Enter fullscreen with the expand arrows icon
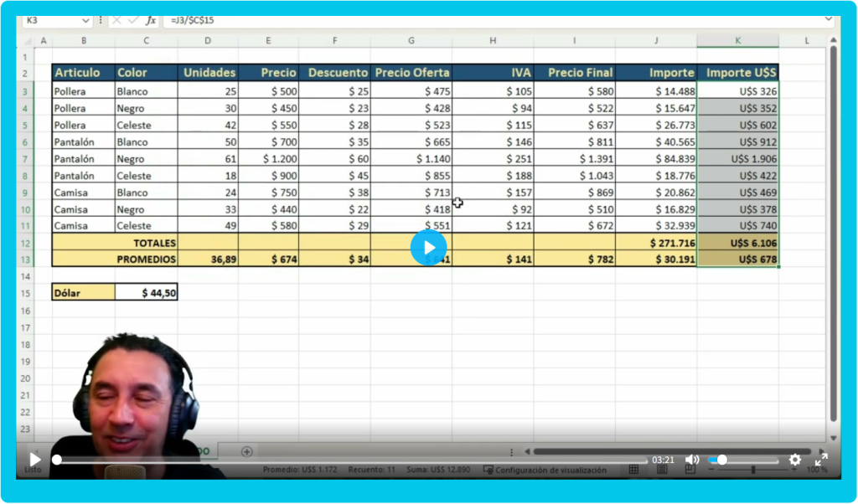Screen dimensions: 858x504 pos(822,460)
